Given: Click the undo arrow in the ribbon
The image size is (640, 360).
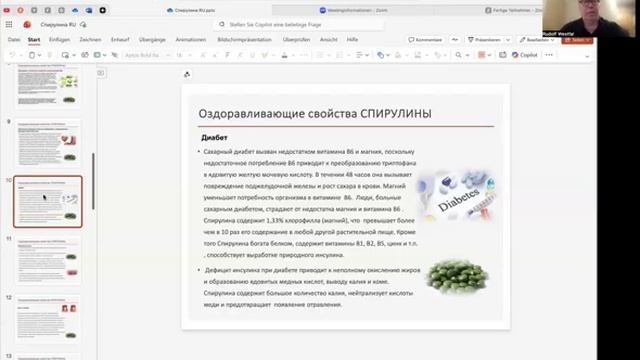Looking at the screenshot, I should tap(12, 55).
